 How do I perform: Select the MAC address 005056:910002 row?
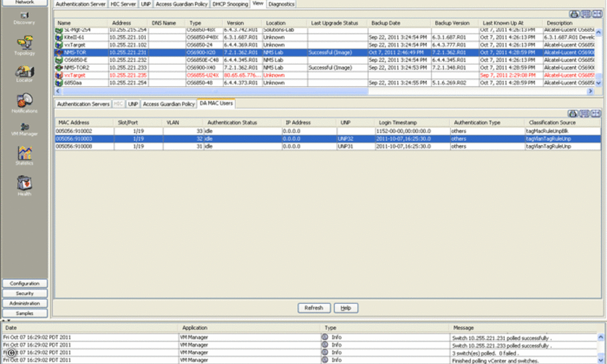pos(328,131)
